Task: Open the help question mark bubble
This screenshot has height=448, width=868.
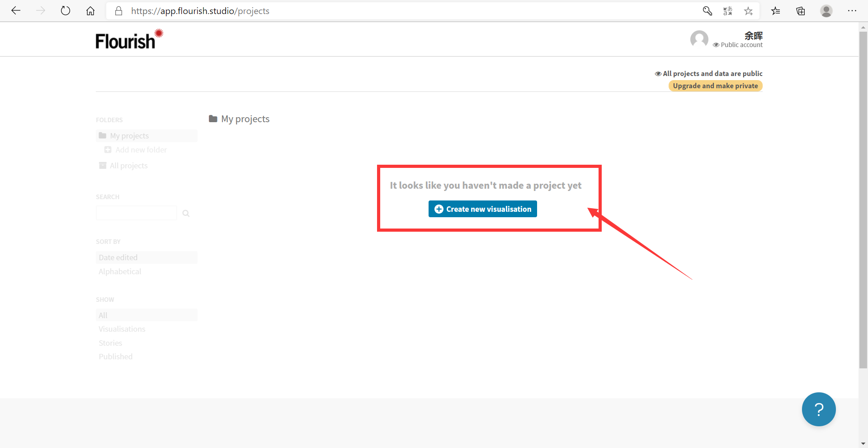Action: click(819, 409)
